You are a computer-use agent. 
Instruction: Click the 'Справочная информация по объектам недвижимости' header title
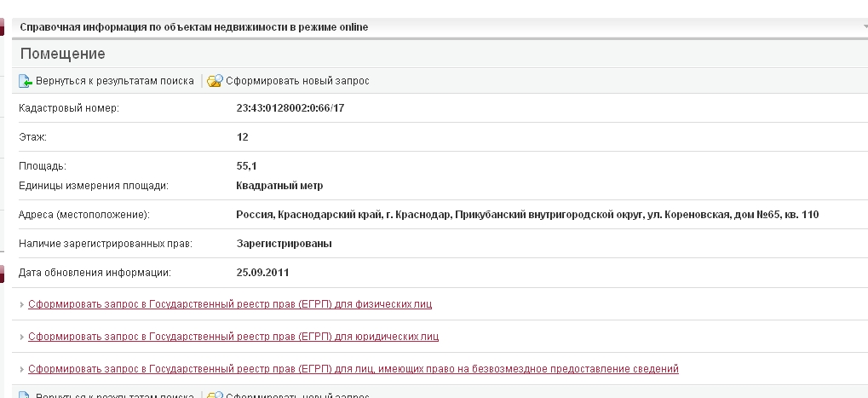click(x=193, y=27)
